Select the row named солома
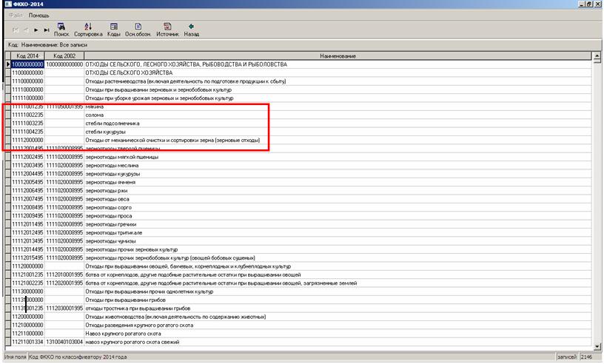This screenshot has width=604, height=364. pyautogui.click(x=94, y=115)
